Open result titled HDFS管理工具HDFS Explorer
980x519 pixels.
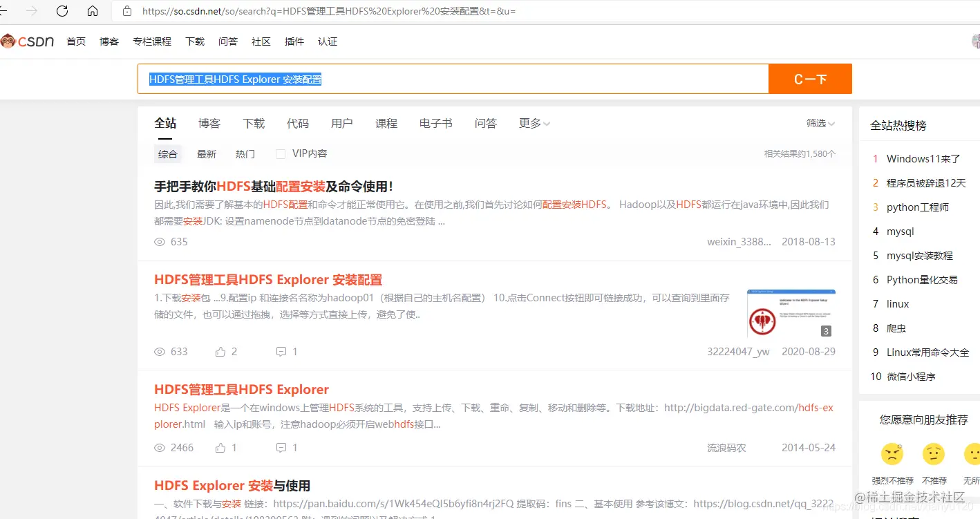[x=241, y=390]
